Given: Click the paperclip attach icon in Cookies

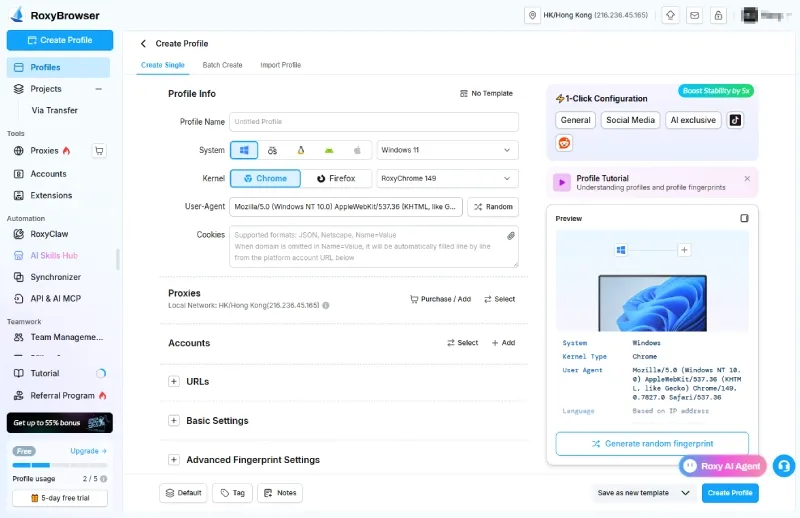Looking at the screenshot, I should tap(511, 236).
